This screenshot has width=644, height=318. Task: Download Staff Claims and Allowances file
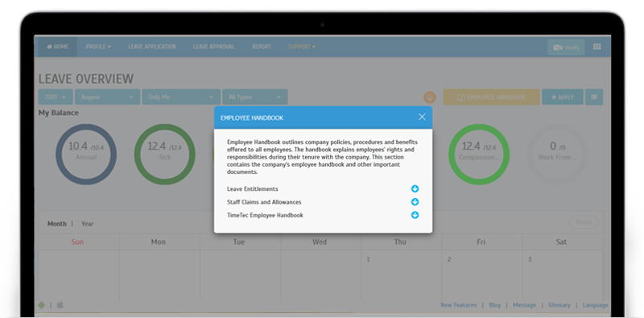[415, 202]
